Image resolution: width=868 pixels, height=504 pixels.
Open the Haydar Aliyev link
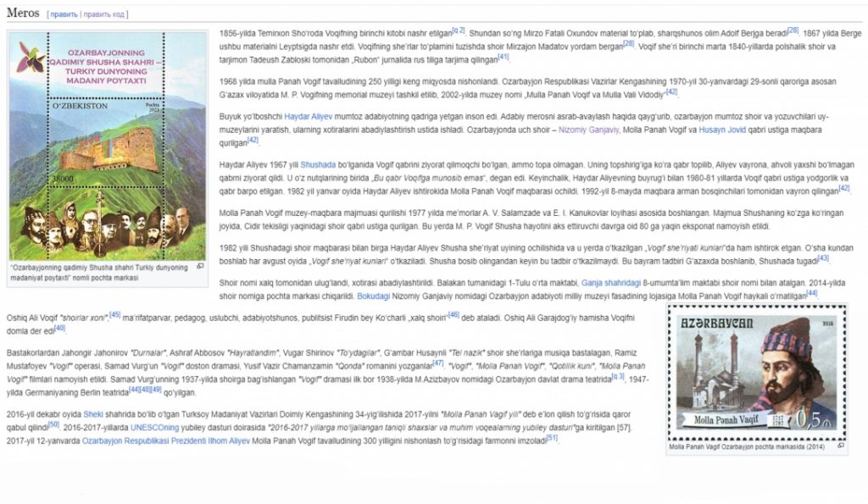tap(308, 117)
